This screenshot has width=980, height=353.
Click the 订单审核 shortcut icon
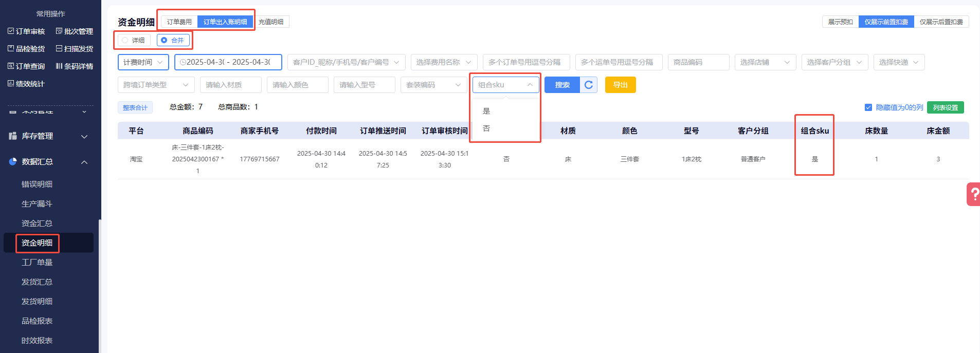pyautogui.click(x=11, y=31)
